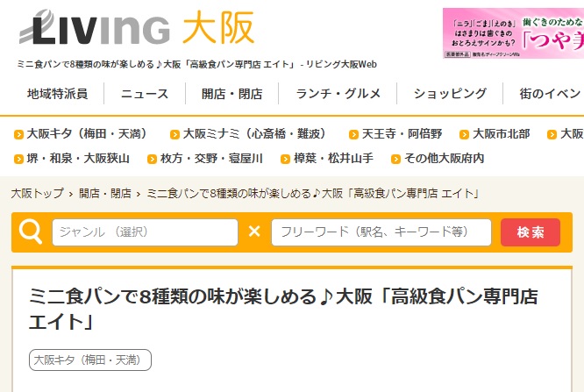Click the arrow icon beside 堺・和泉・大阪狭山

pyautogui.click(x=18, y=160)
